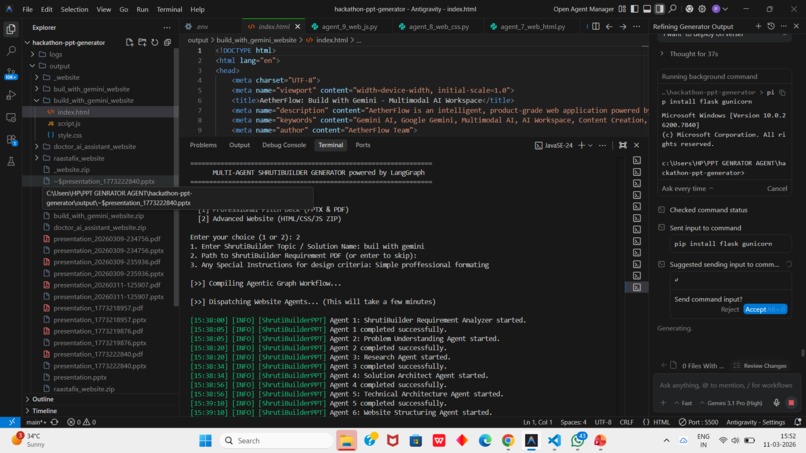Cancel the running background command
Screen dimensions: 806x453
(x=777, y=188)
